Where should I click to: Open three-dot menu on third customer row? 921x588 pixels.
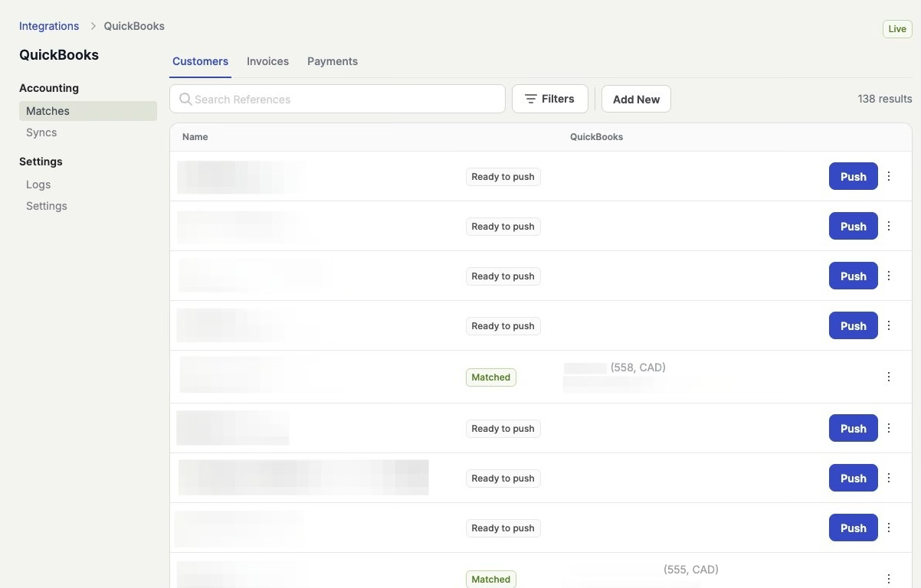889,276
